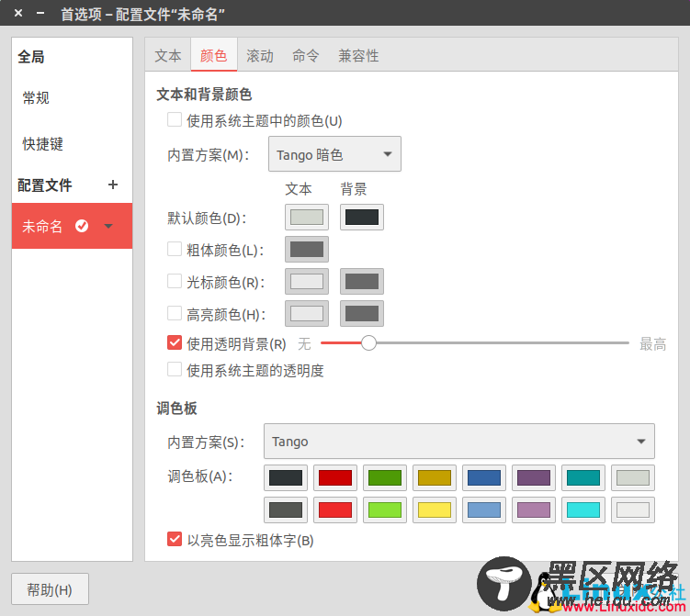Viewport: 690px width, 616px height.
Task: Click the bright green palette swatch
Action: click(385, 510)
